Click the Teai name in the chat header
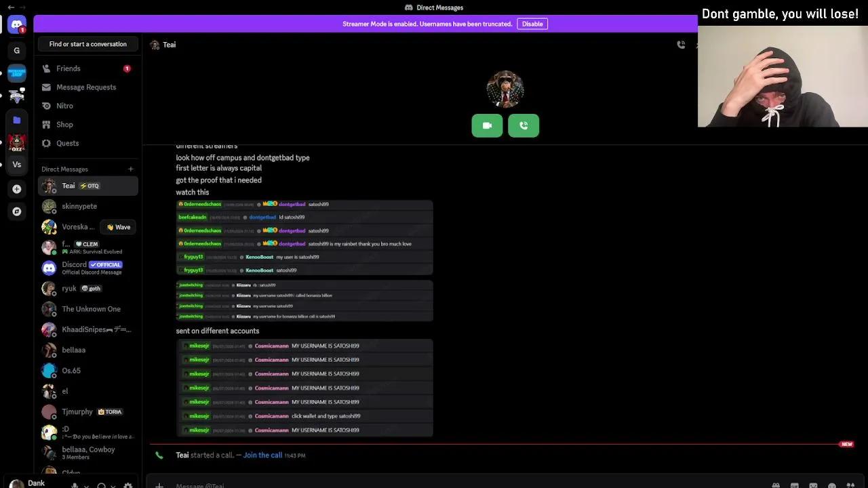The height and width of the screenshot is (488, 868). click(x=170, y=45)
